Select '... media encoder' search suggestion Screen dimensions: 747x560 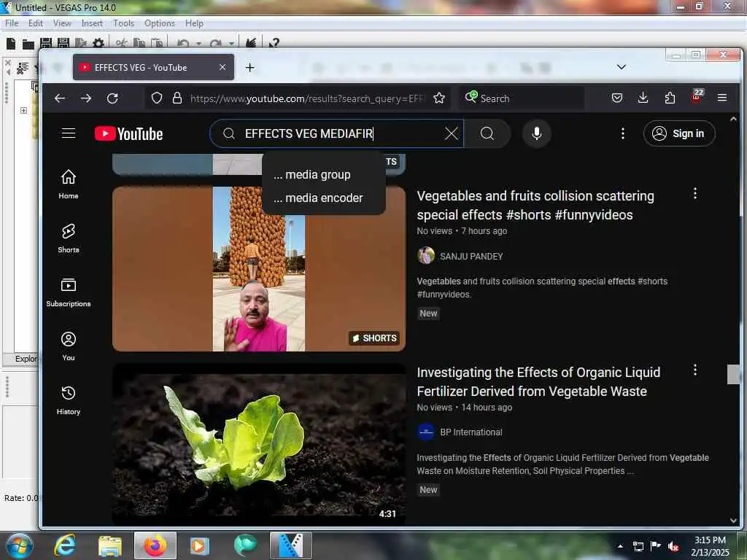[318, 198]
